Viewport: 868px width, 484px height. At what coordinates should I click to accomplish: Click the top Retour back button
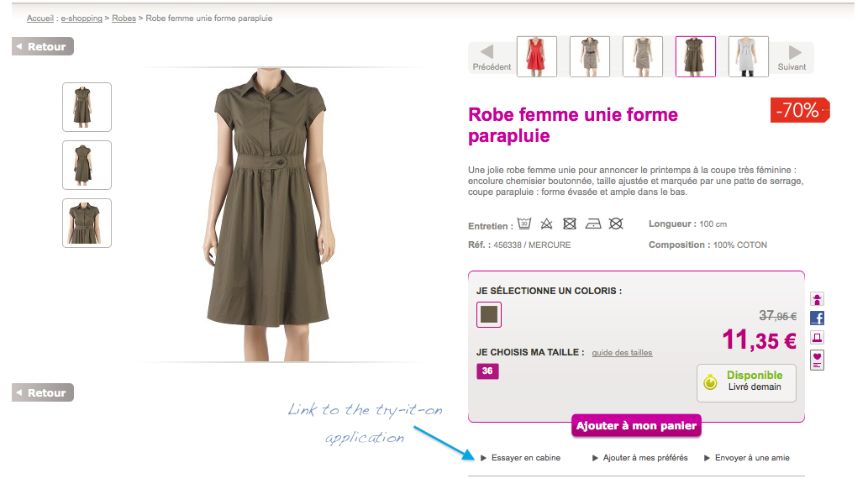[44, 47]
